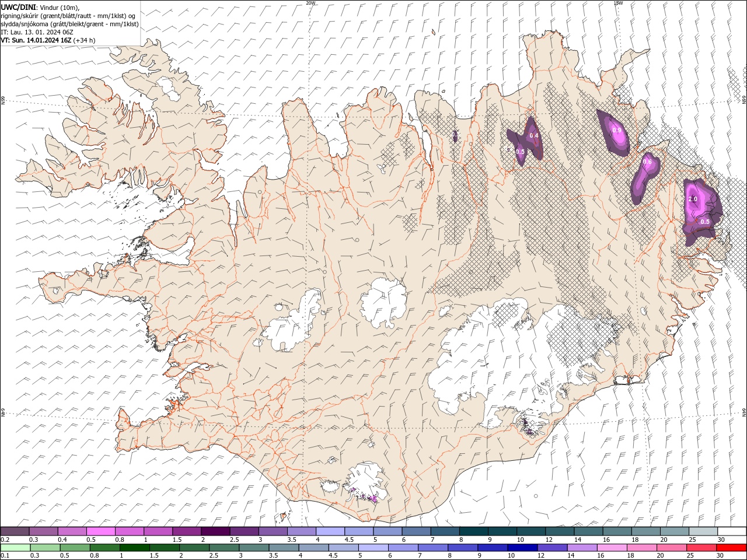Select the lavender top-row swatch starting at 4

(330, 531)
